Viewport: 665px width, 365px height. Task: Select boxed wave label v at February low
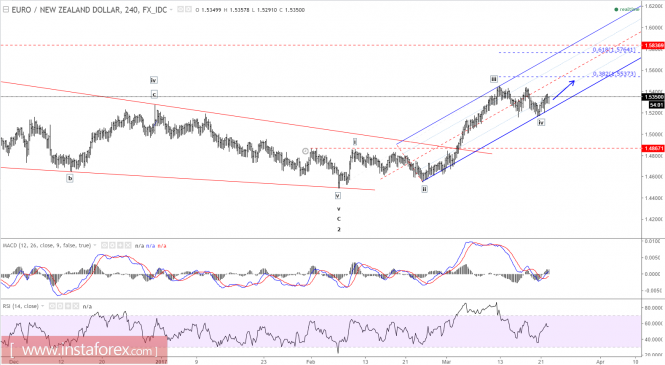pos(338,196)
